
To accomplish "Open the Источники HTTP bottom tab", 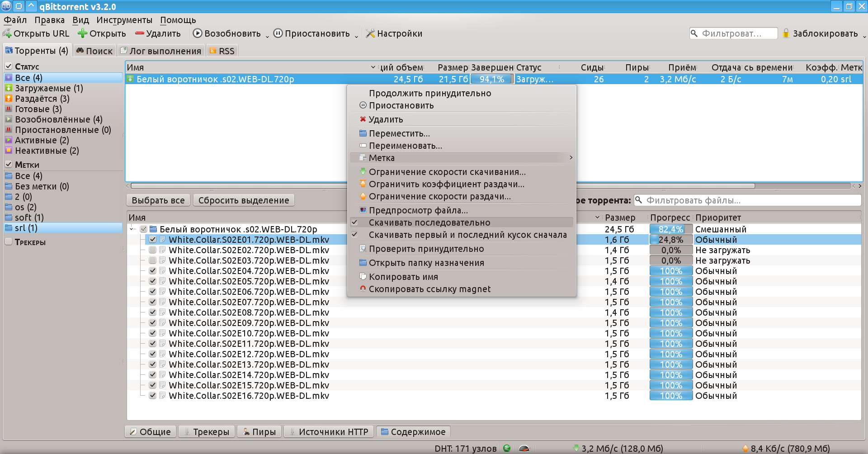I will (329, 432).
